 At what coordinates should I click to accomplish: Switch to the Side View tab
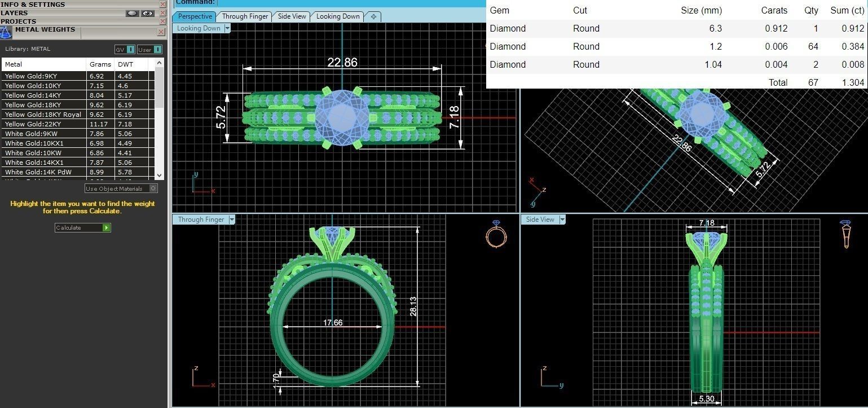(292, 16)
